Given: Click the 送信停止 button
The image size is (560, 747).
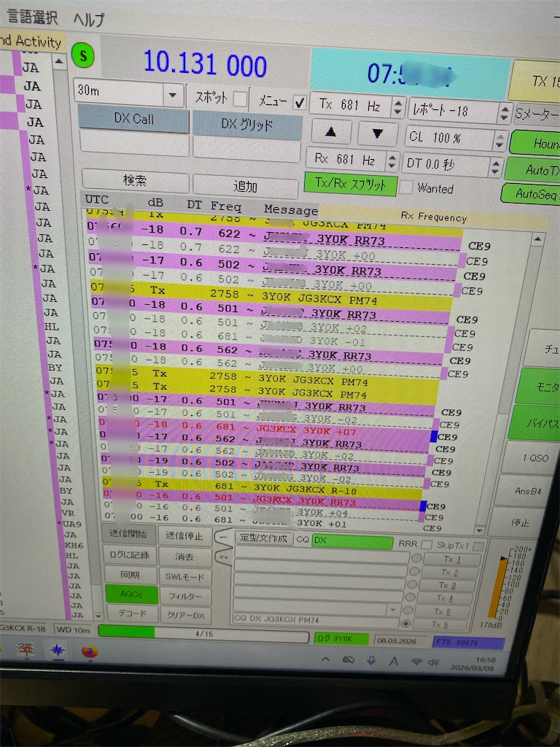Looking at the screenshot, I should tap(184, 536).
